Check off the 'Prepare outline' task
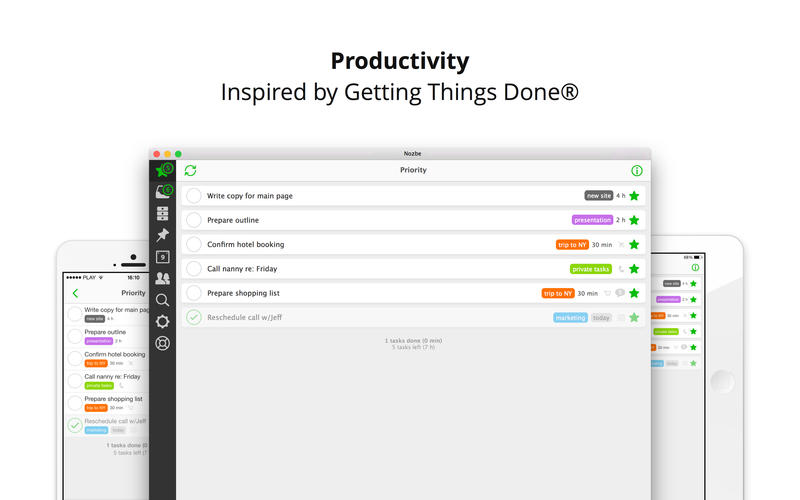 click(x=194, y=220)
